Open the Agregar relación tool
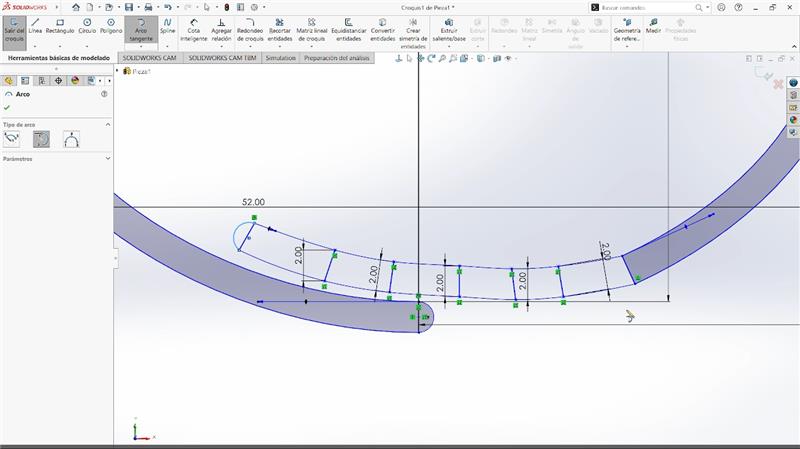Screen dimensions: 800x449 (221, 30)
